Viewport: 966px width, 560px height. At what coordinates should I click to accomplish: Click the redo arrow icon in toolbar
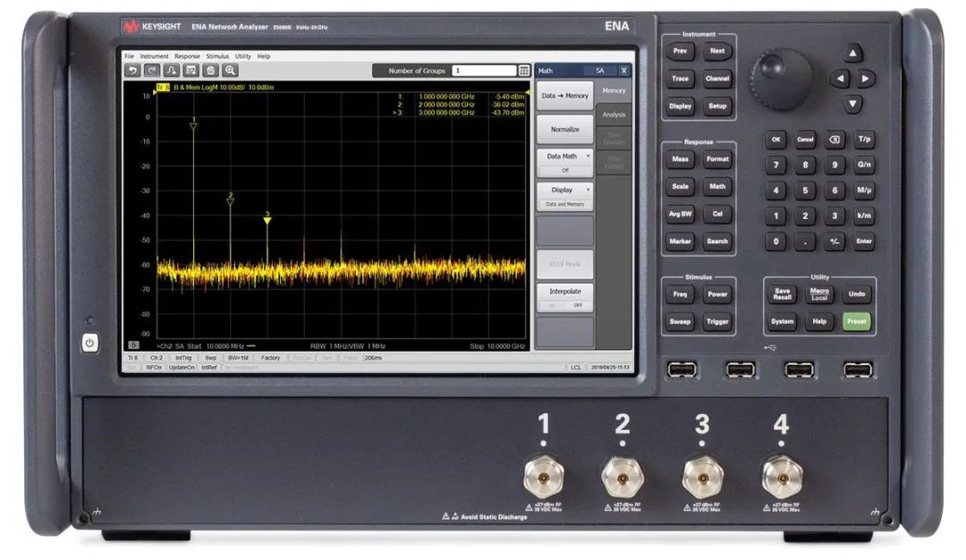[x=152, y=71]
